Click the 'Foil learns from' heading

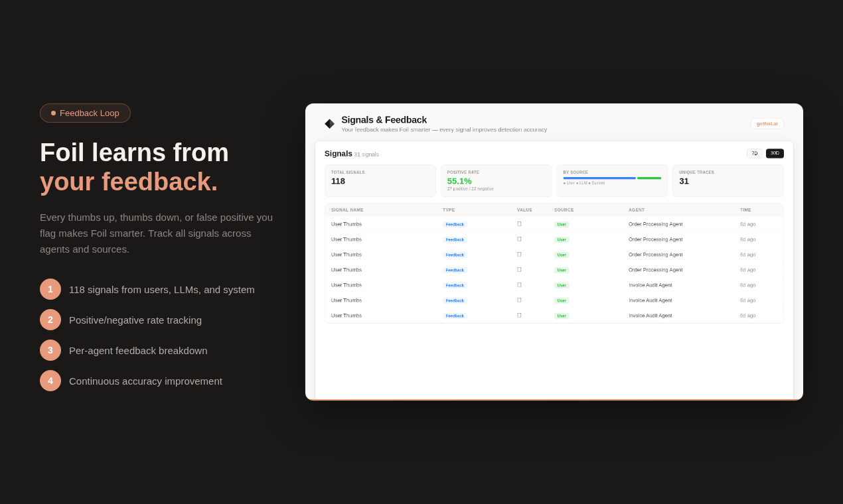pos(134,153)
